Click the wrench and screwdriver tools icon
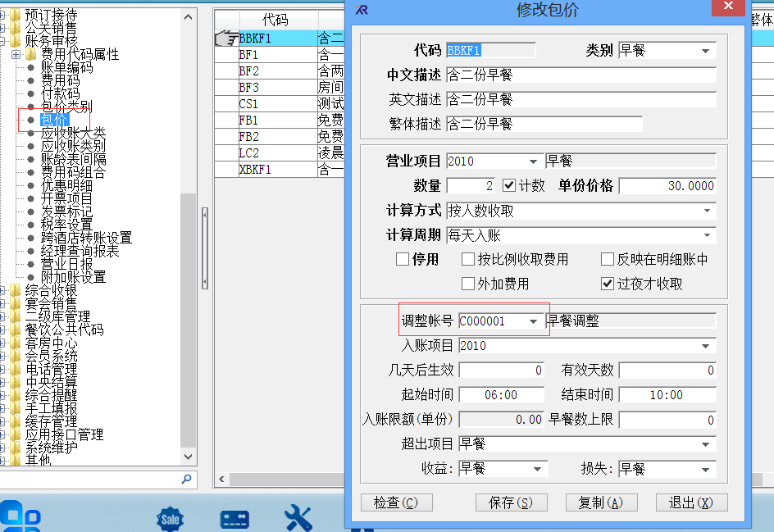This screenshot has width=774, height=532. pyautogui.click(x=298, y=518)
